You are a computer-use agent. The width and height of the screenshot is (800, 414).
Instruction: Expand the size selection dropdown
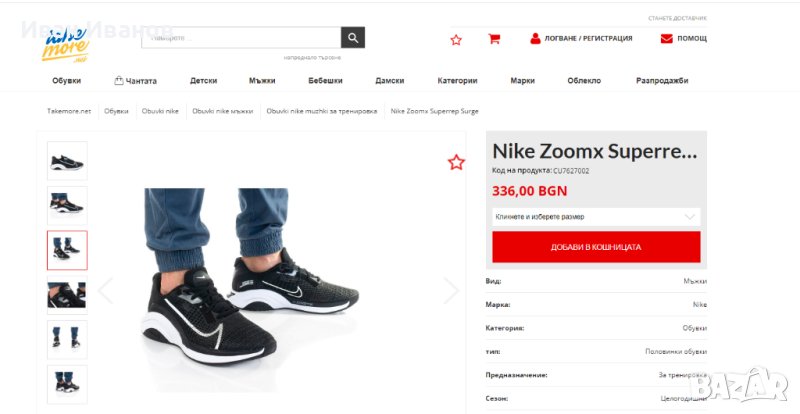[x=596, y=216]
